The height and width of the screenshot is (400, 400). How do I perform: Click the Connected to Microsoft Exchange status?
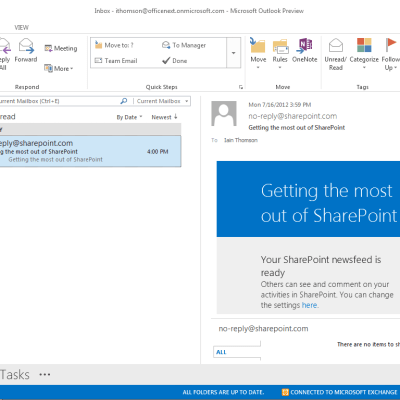340,392
